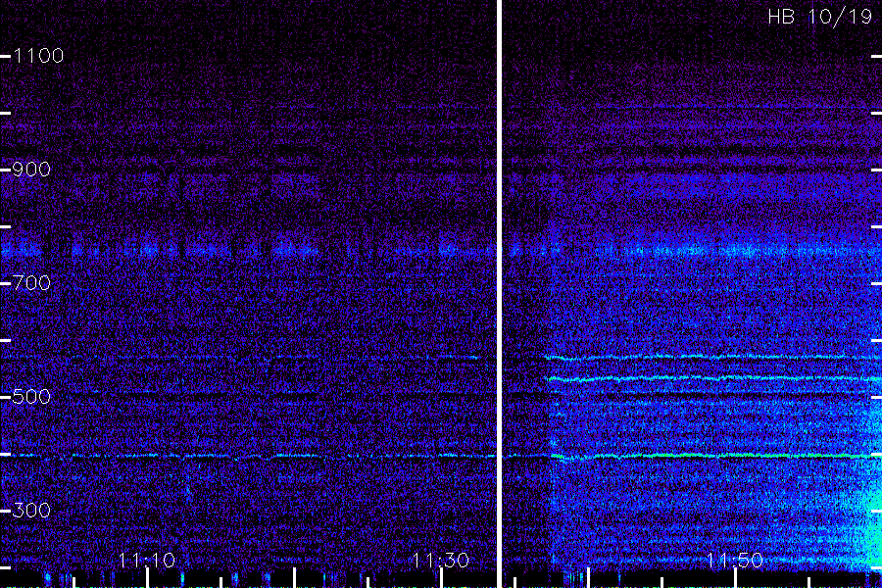Click the white vertical time marker line

click(x=499, y=294)
